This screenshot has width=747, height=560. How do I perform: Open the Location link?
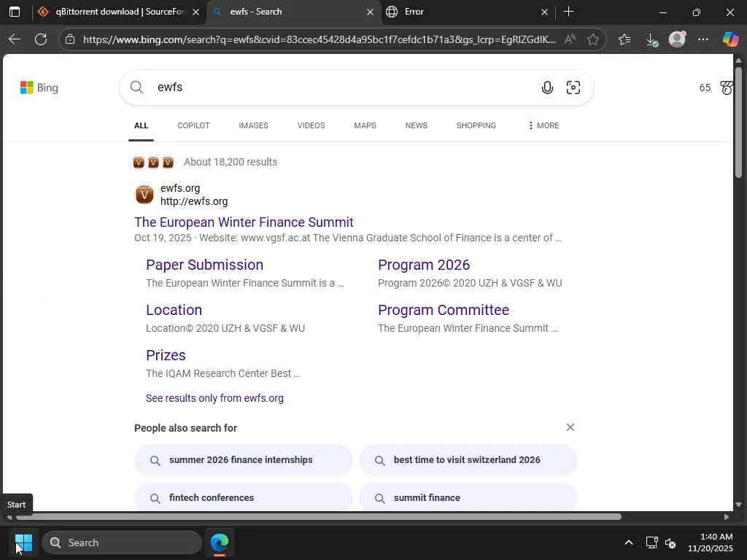[174, 310]
